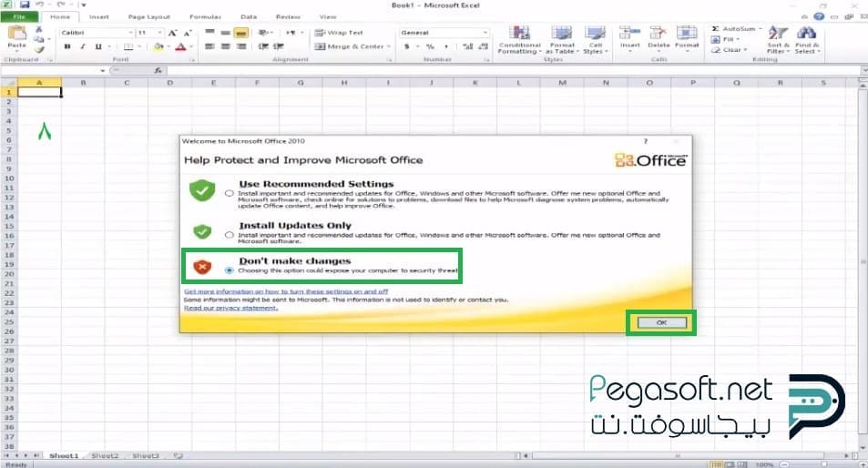
Task: Select Install Updates Only radio button
Action: click(230, 235)
